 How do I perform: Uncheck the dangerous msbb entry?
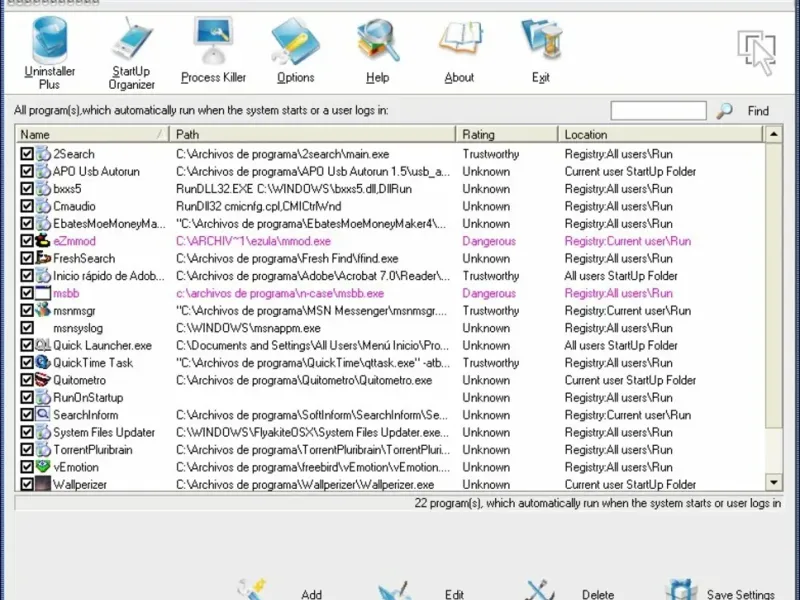[27, 293]
